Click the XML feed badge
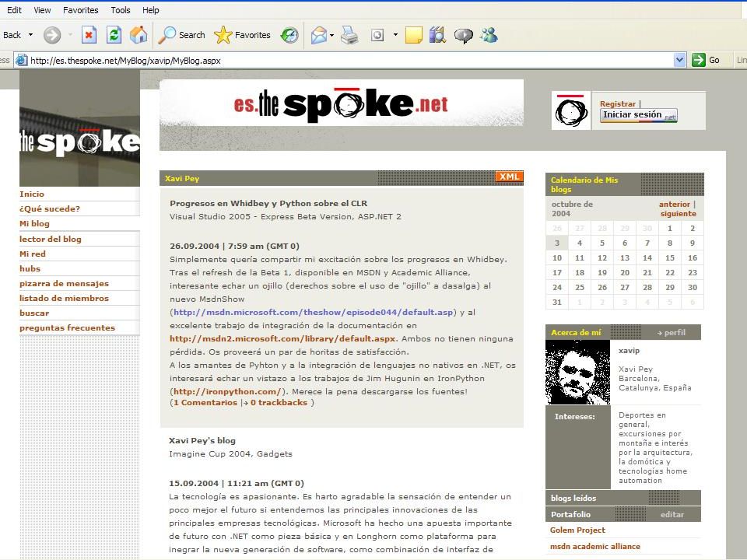Screen dimensions: 747x560 [509, 177]
